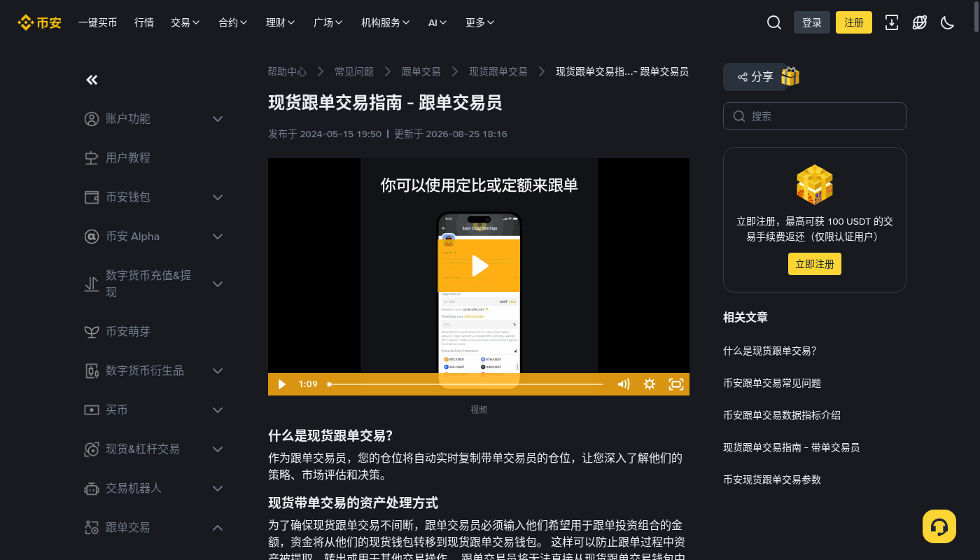Click the video settings gear icon
This screenshot has width=980, height=560.
650,384
